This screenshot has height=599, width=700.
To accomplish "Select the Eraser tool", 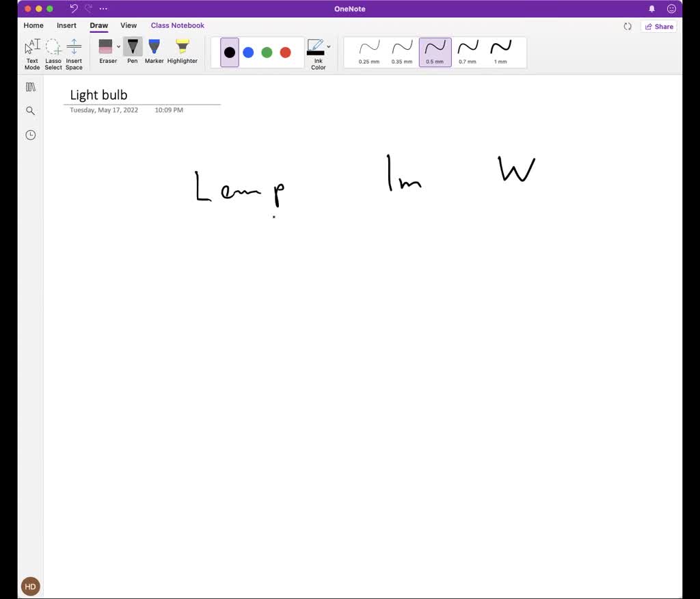I will (x=107, y=51).
